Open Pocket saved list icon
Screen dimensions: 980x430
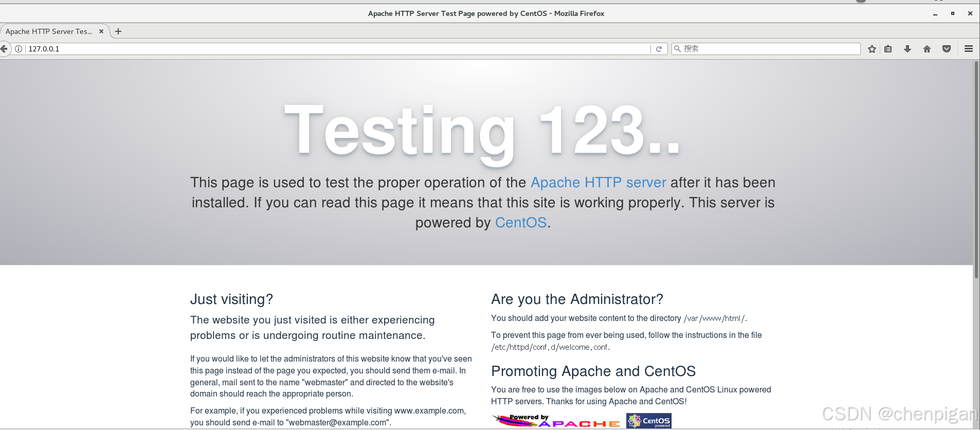pyautogui.click(x=947, y=49)
